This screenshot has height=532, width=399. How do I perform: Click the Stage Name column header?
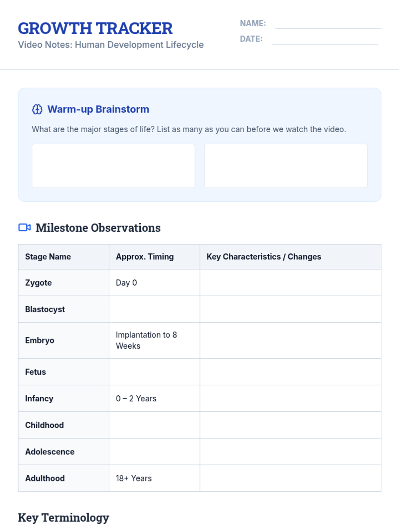click(48, 257)
